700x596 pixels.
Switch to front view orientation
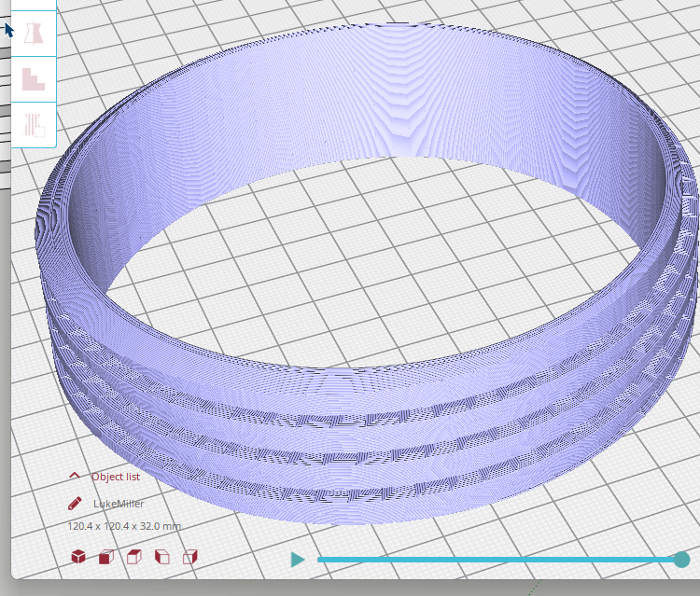pos(106,557)
